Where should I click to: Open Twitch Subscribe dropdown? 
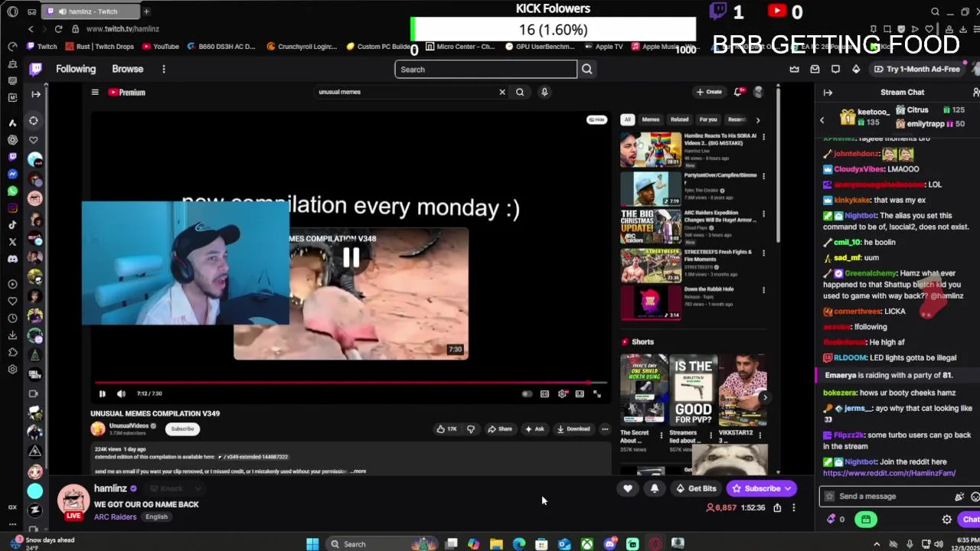[x=762, y=488]
